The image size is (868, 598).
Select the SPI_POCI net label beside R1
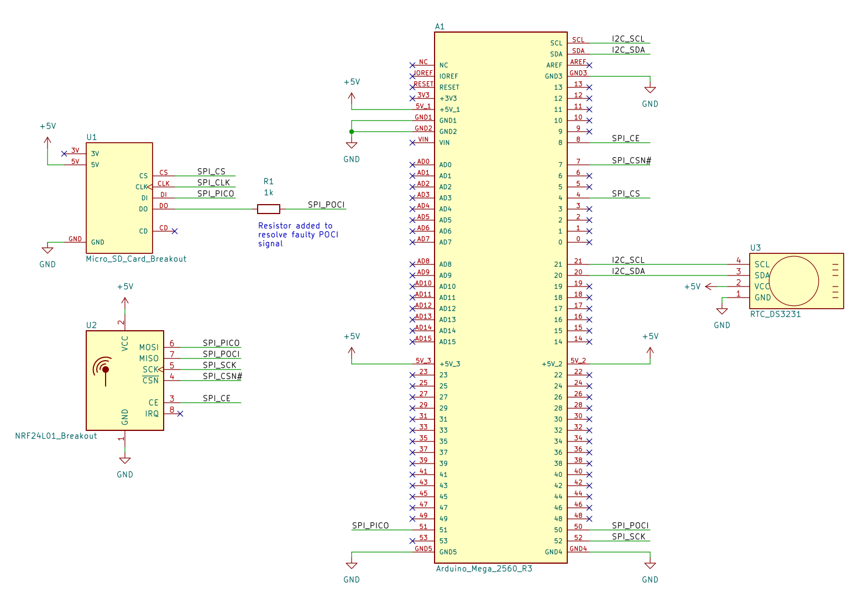(326, 205)
